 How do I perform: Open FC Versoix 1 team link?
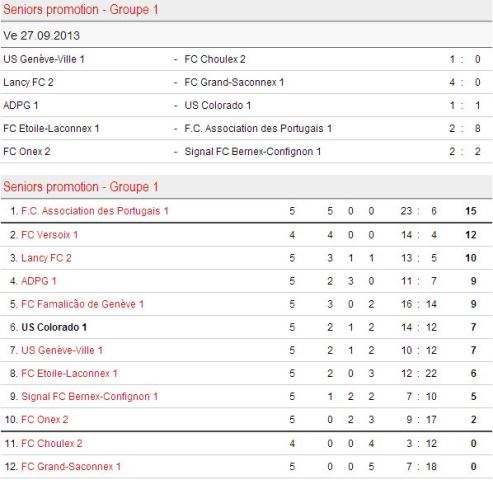click(x=49, y=235)
